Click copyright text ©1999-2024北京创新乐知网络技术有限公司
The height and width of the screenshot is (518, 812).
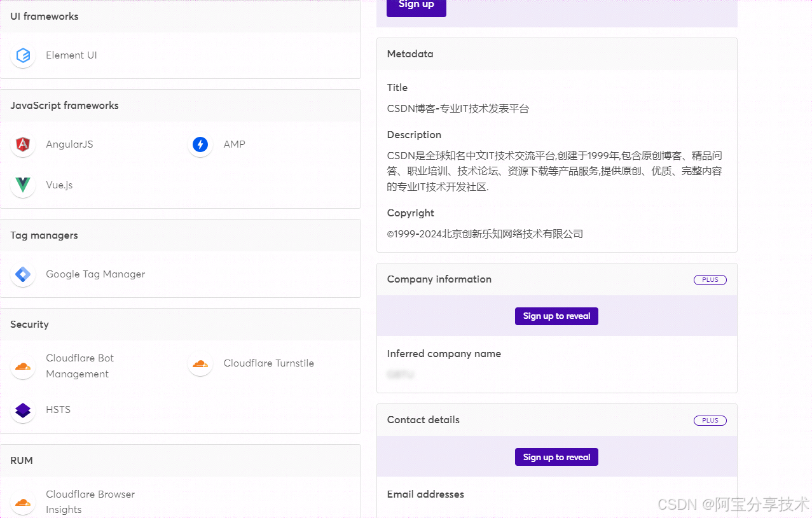point(485,234)
